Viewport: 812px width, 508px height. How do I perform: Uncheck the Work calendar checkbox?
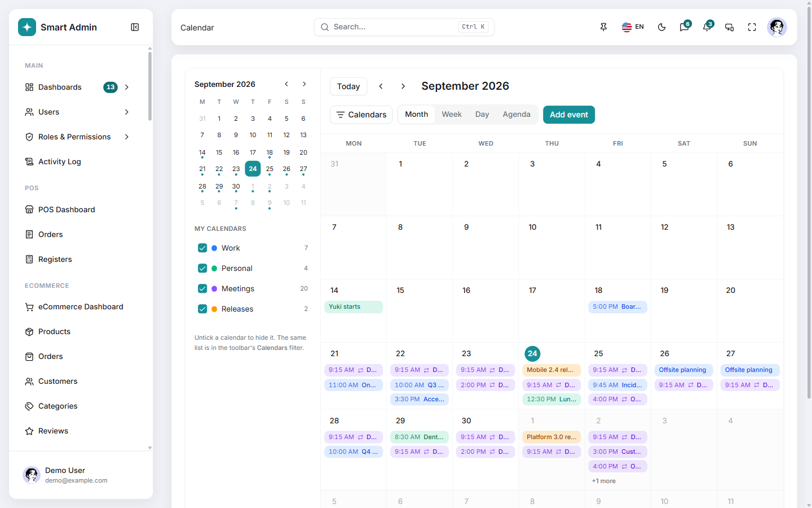(x=202, y=248)
